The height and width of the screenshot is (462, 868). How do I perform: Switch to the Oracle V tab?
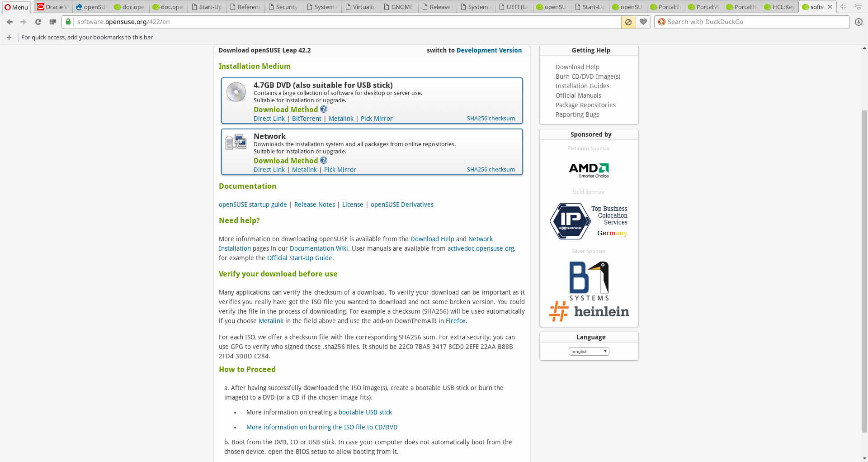coord(53,7)
